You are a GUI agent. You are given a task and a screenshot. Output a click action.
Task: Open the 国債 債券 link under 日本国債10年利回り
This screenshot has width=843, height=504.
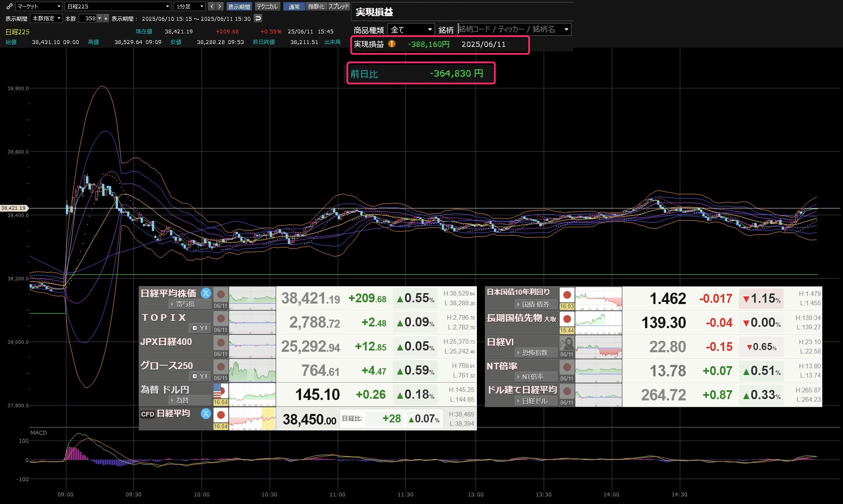pos(536,304)
